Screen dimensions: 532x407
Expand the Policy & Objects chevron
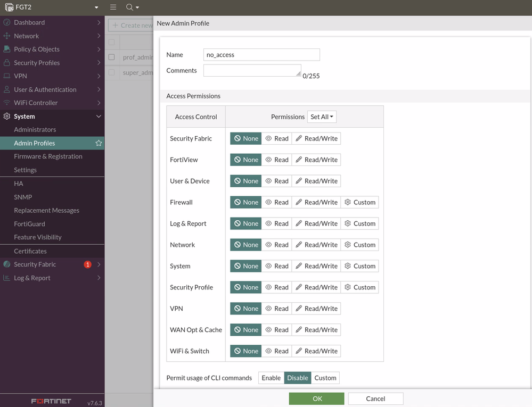click(x=99, y=49)
